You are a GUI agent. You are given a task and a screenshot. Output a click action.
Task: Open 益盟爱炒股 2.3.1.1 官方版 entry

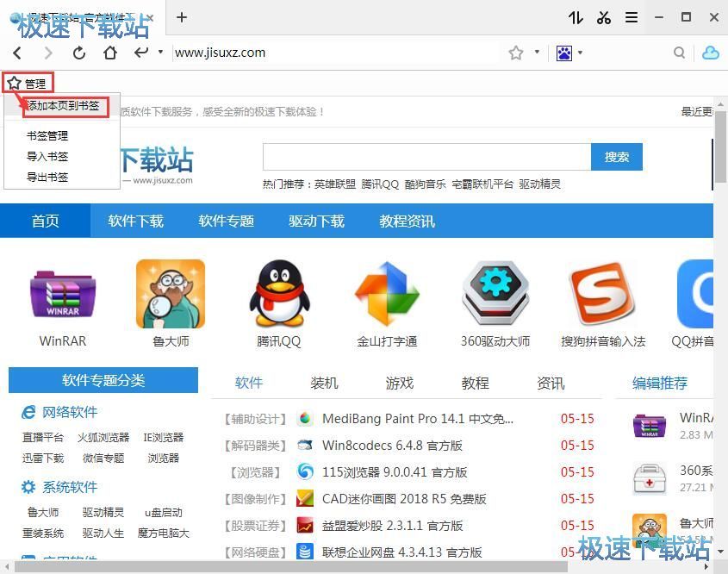tap(392, 526)
